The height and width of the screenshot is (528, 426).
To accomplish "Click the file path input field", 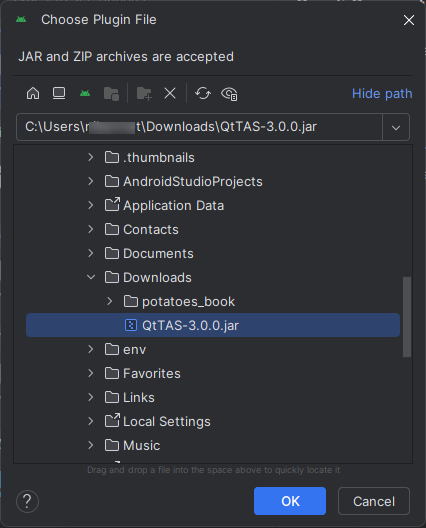I will pyautogui.click(x=199, y=127).
